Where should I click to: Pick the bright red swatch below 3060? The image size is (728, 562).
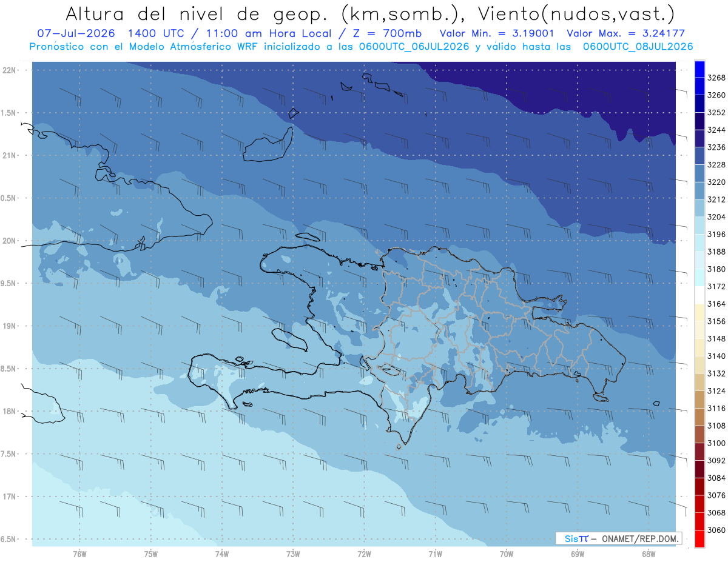tap(699, 538)
